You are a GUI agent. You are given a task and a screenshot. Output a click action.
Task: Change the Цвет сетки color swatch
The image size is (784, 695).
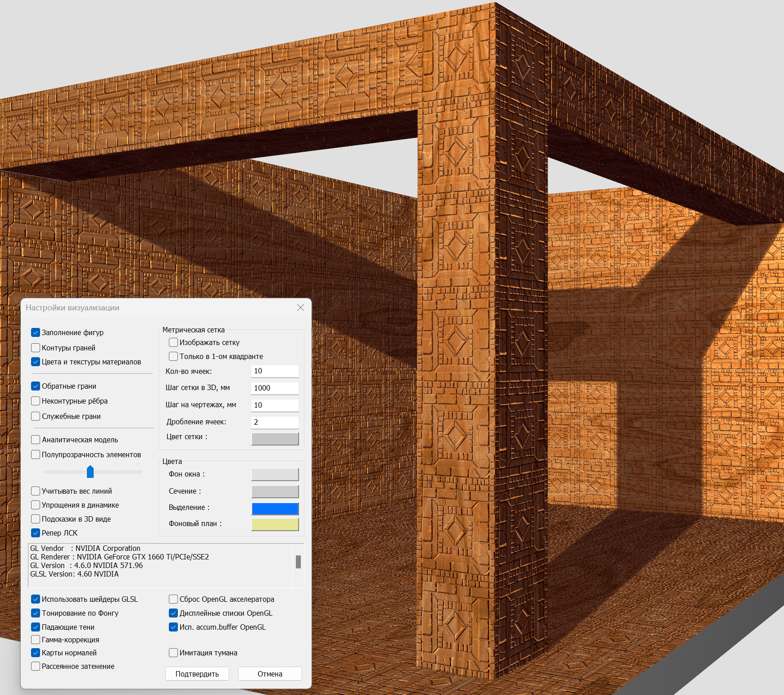tap(275, 439)
